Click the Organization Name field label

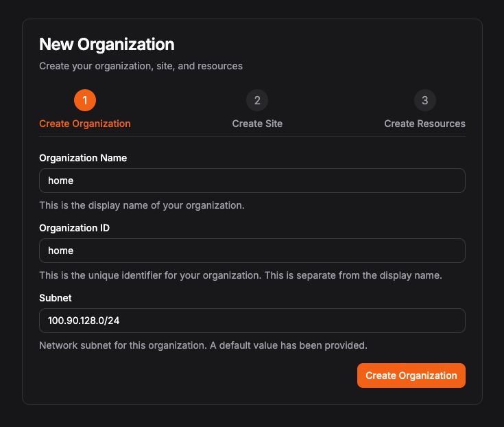coord(83,158)
